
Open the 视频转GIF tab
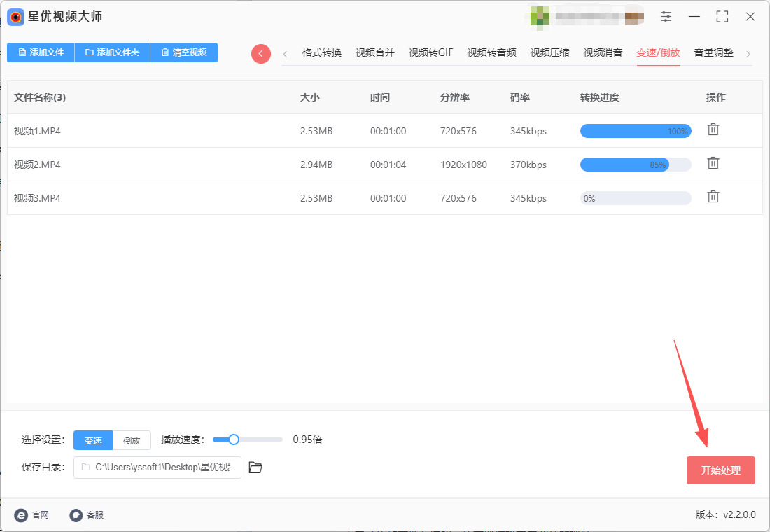[x=430, y=53]
